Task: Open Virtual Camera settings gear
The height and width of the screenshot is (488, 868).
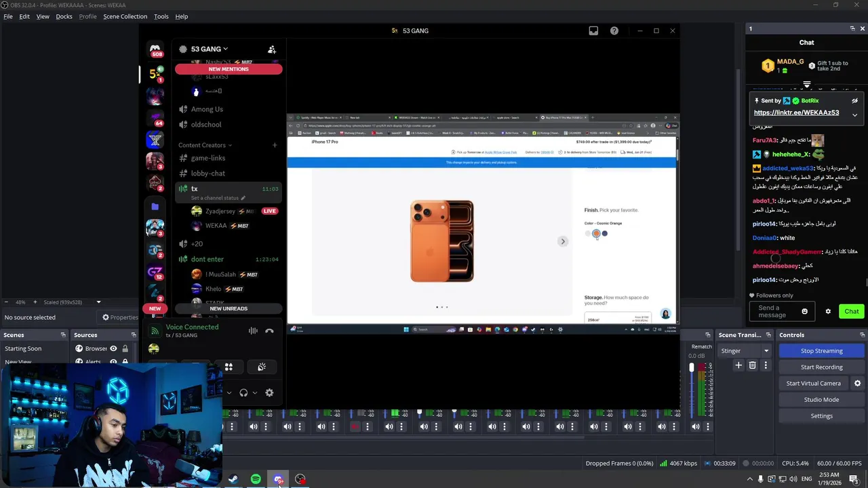Action: tap(857, 384)
